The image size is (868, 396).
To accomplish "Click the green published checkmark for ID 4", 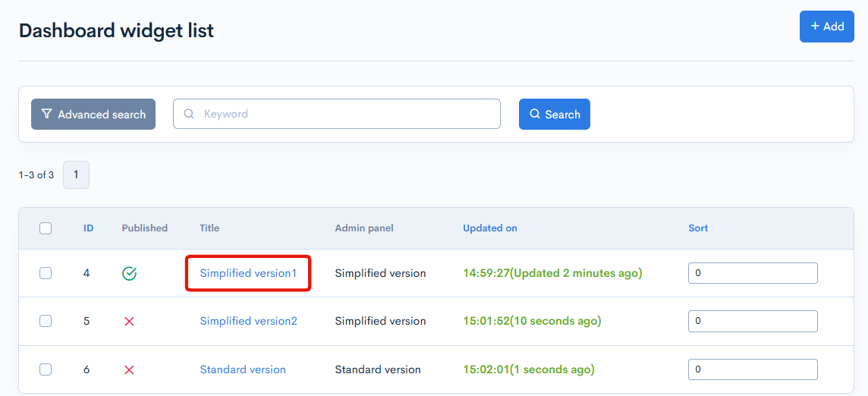I will click(x=129, y=273).
